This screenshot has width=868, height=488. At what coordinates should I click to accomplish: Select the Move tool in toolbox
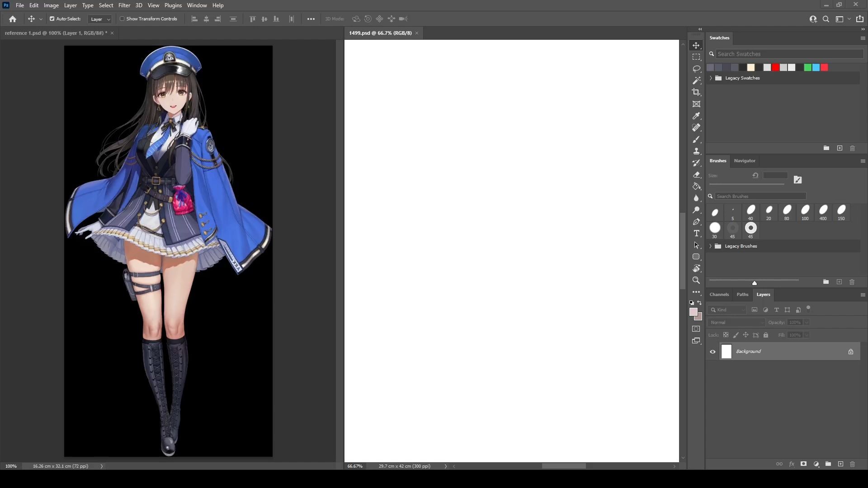point(696,45)
